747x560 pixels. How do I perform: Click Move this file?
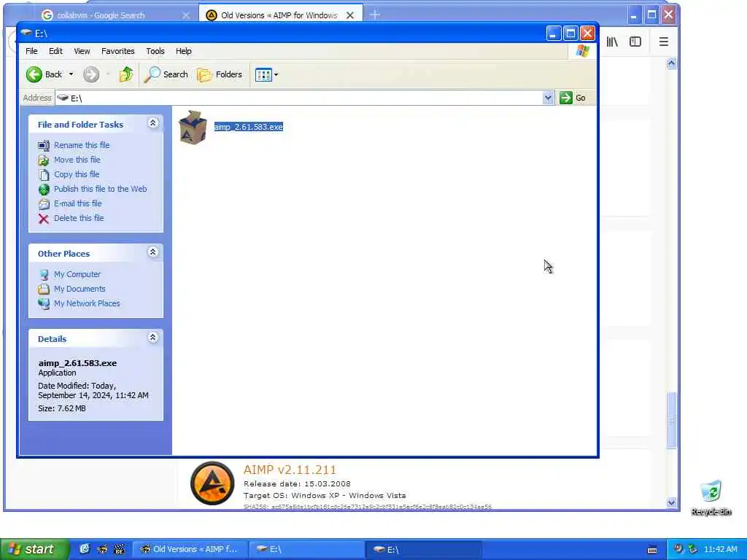click(77, 160)
